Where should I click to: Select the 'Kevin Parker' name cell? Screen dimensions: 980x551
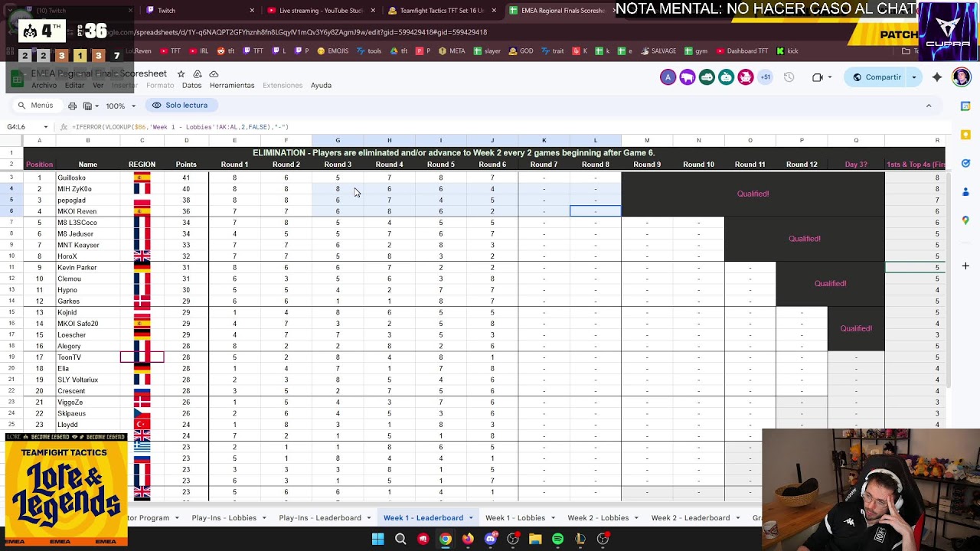click(x=88, y=268)
